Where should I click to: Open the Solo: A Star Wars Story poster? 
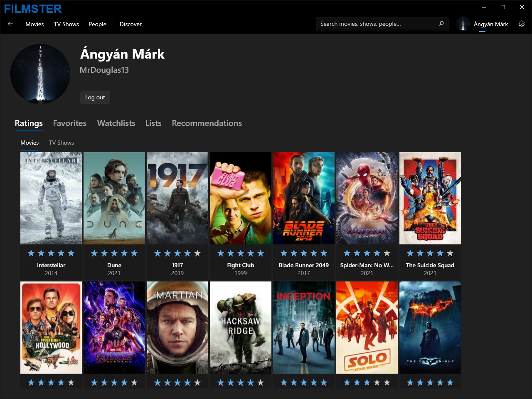367,328
